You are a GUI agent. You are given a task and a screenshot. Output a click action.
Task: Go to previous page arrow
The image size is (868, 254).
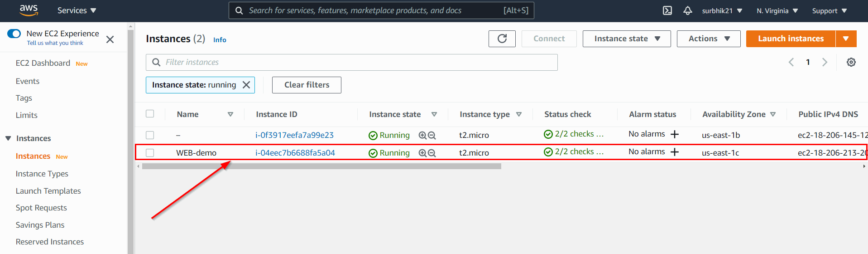[x=791, y=62]
